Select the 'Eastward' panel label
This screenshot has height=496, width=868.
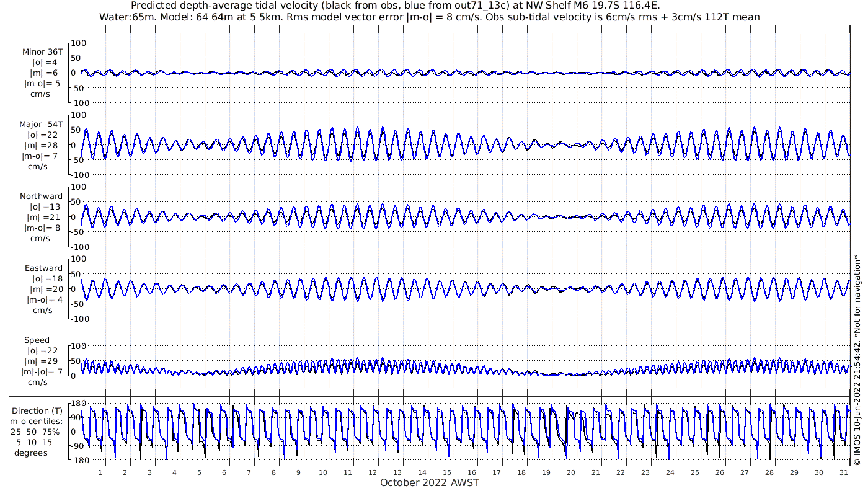[x=43, y=268]
